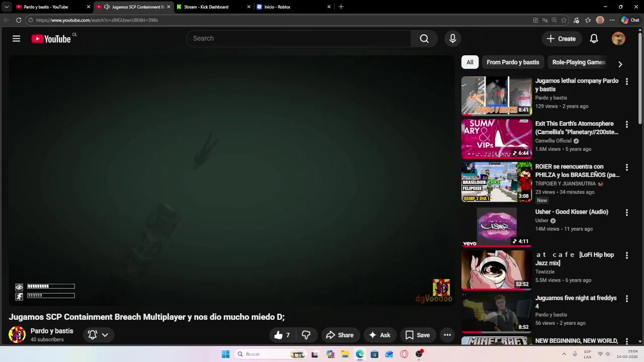The image size is (644, 362).
Task: Open Camellia Official channel link
Action: (553, 141)
